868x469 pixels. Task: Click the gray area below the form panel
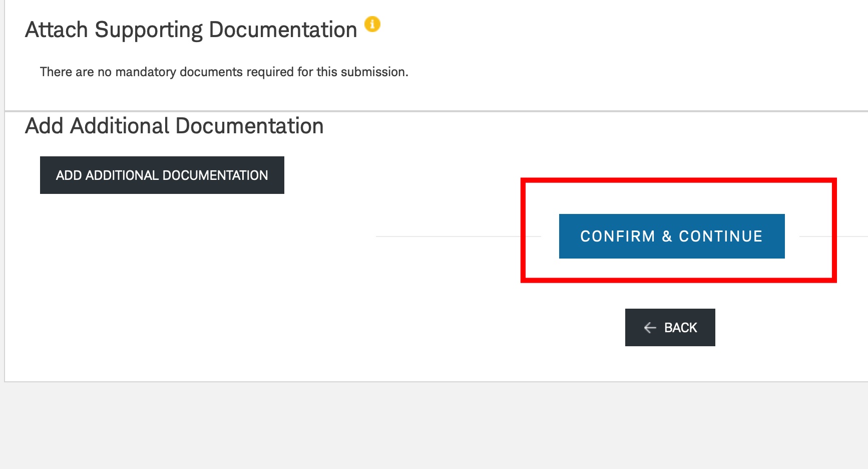tap(434, 426)
